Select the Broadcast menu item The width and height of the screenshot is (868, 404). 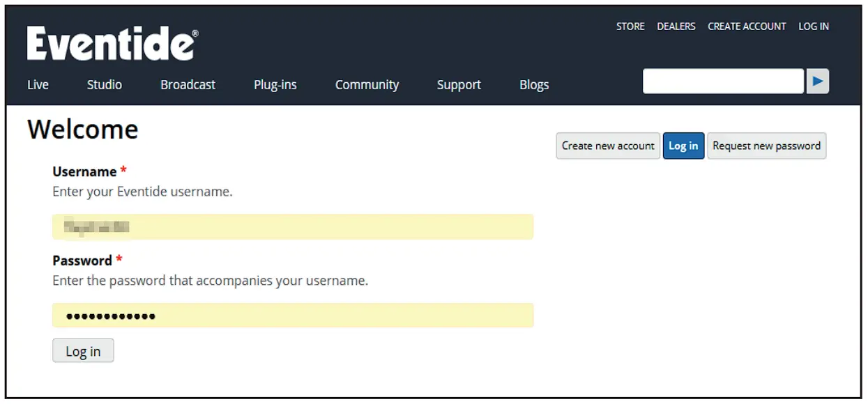[188, 85]
